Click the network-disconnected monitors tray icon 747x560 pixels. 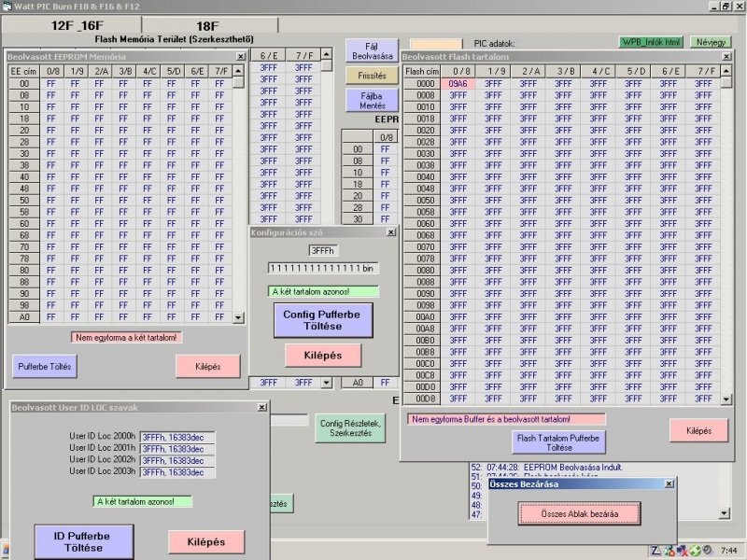683,551
